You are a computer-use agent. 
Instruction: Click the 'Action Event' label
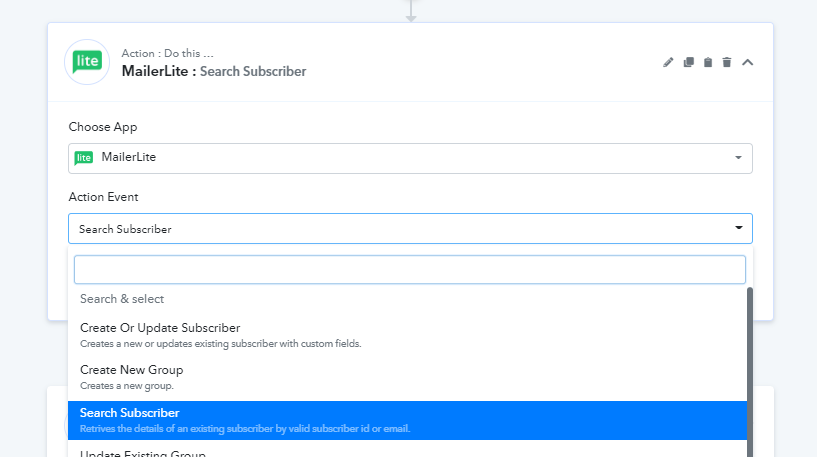pyautogui.click(x=103, y=197)
